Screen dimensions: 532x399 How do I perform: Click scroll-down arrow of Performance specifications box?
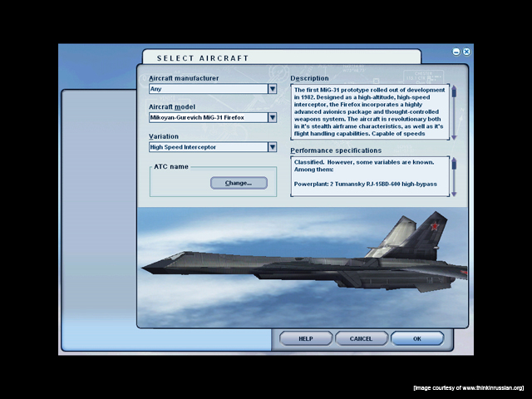tap(454, 194)
